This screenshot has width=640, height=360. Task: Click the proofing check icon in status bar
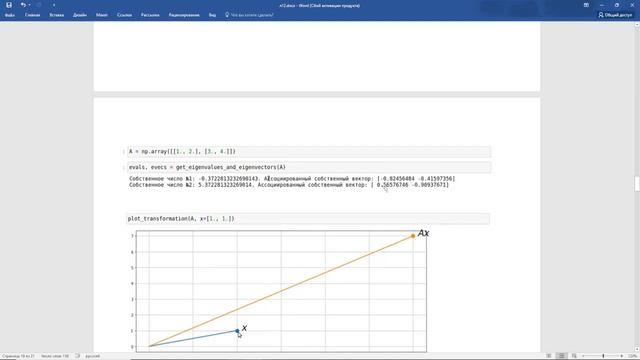pos(78,356)
